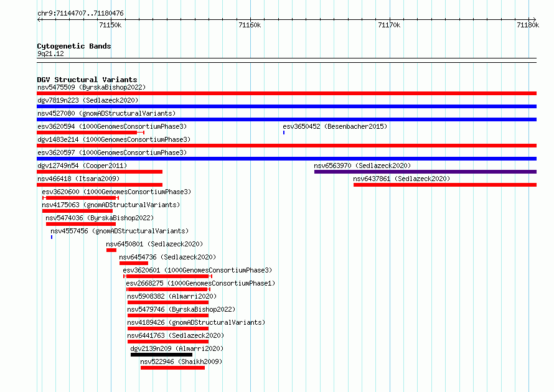Click the short red bar under nsv6450801
Viewport: 554px width, 392px height.
point(111,250)
